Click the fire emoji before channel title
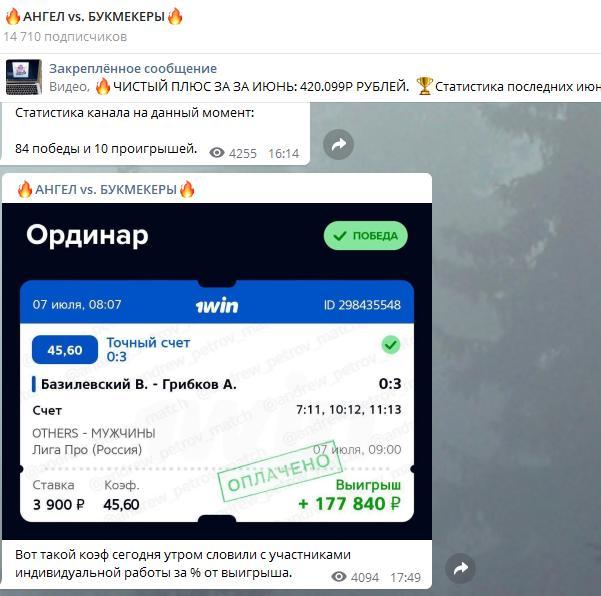This screenshot has height=596, width=601. 13,17
